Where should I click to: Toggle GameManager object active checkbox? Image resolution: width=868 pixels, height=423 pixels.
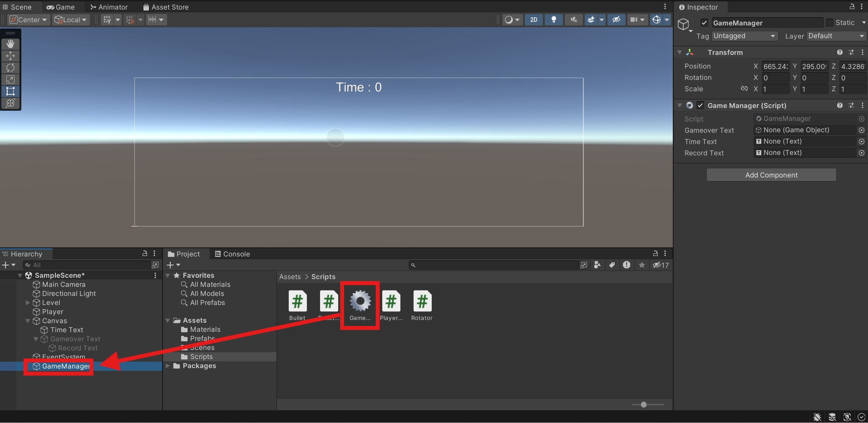[x=704, y=23]
